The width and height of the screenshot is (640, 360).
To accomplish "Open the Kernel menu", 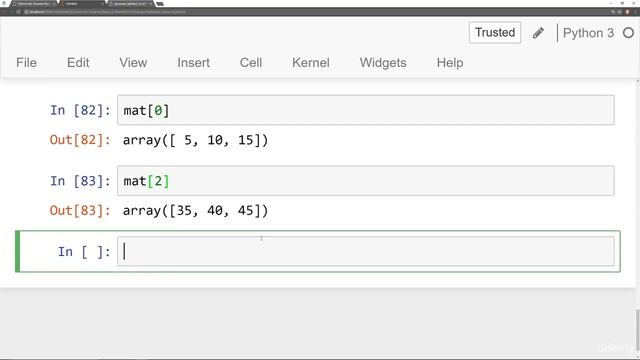I will (311, 63).
